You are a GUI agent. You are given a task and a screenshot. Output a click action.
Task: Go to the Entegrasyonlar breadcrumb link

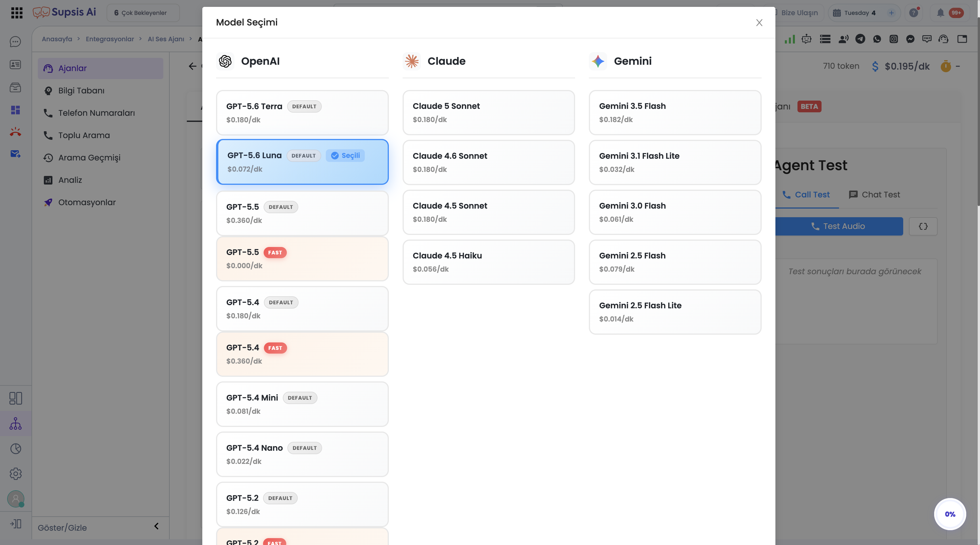click(x=110, y=39)
